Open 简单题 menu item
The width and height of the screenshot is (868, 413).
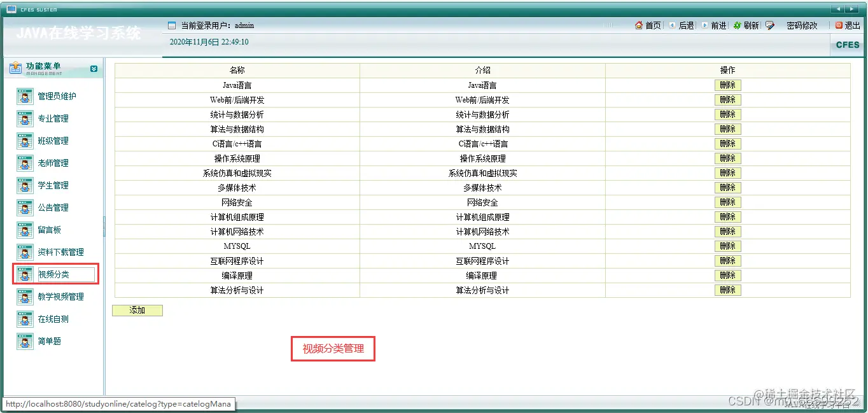click(50, 341)
